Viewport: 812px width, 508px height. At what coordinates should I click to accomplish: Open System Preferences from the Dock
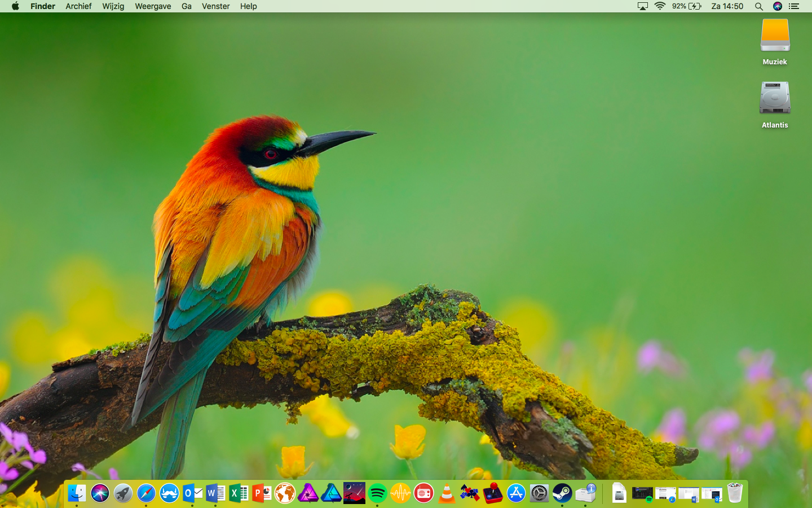[x=539, y=494]
